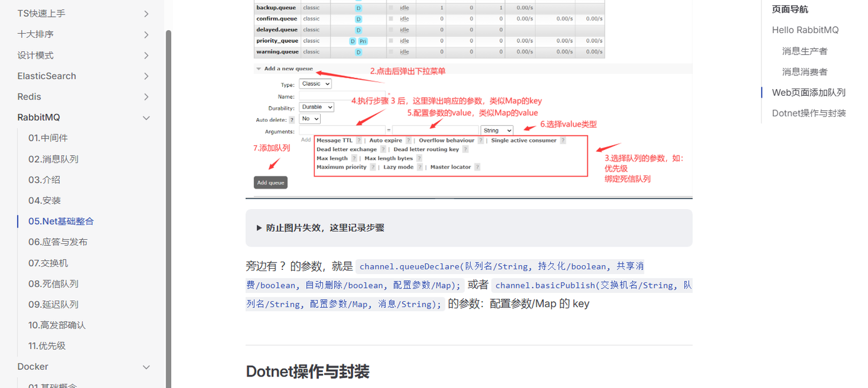Image resolution: width=868 pixels, height=388 pixels.
Task: Click the Pri badge on priority_queue row
Action: (363, 40)
